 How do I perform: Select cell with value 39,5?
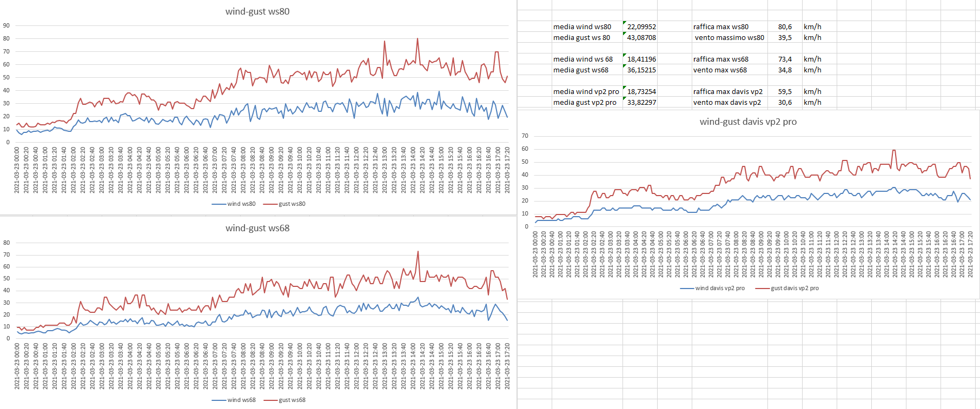tap(785, 37)
